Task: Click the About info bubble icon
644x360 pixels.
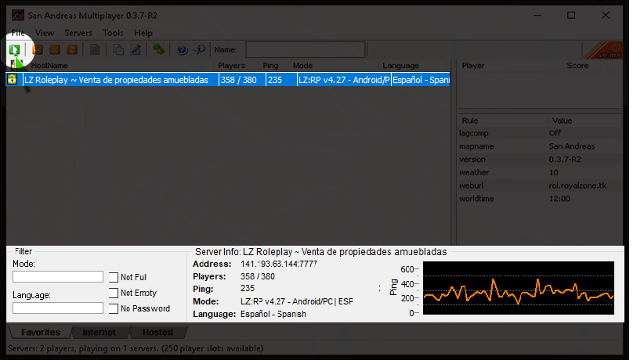Action: click(199, 49)
